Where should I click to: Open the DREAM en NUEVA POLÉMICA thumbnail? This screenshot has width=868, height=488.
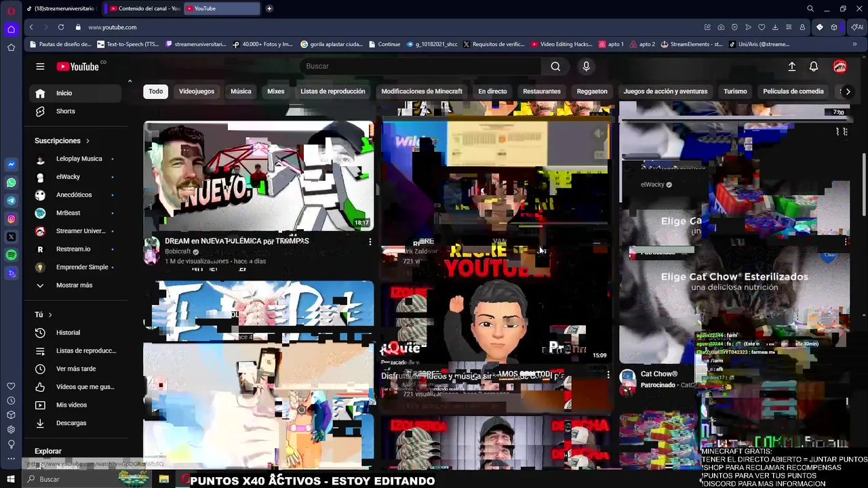tap(258, 176)
